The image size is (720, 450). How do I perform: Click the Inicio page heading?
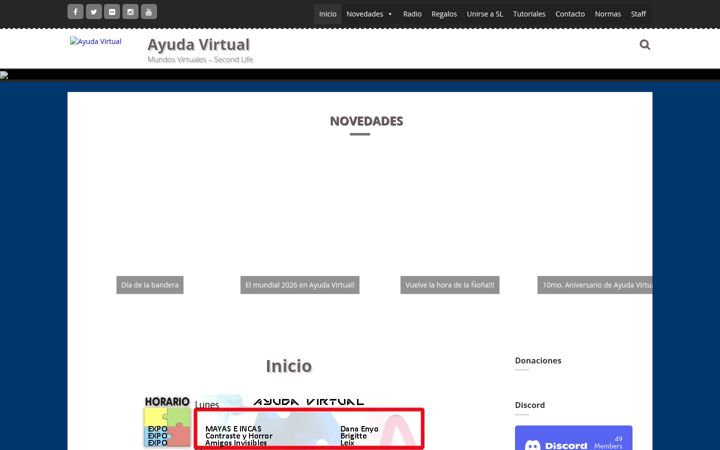(x=289, y=366)
